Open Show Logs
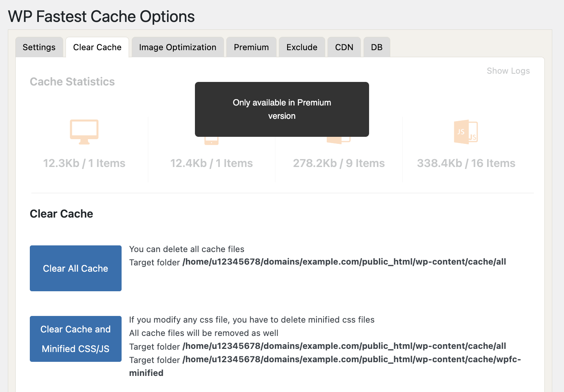 [508, 71]
